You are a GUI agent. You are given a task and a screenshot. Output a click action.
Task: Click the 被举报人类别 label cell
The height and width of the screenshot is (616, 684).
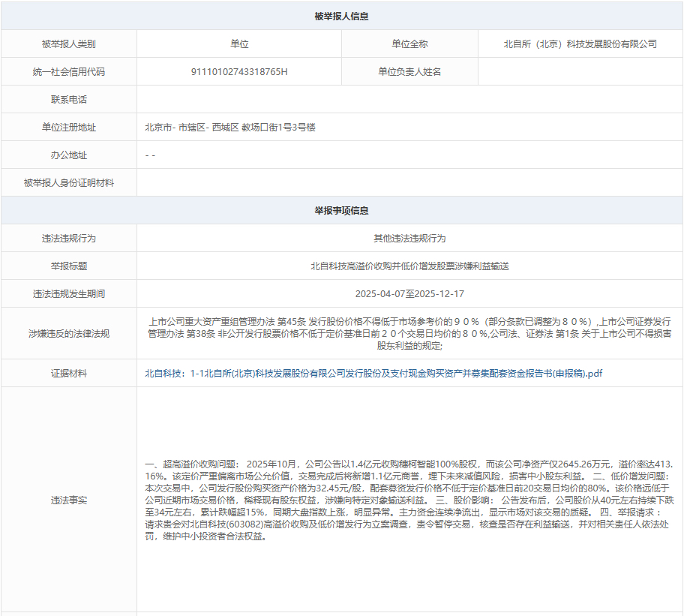[x=69, y=44]
